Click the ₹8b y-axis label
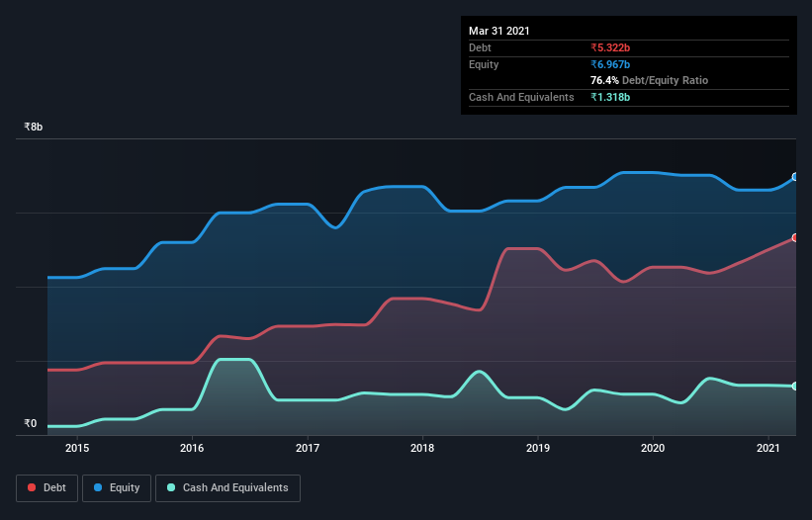The width and height of the screenshot is (812, 520). [34, 127]
